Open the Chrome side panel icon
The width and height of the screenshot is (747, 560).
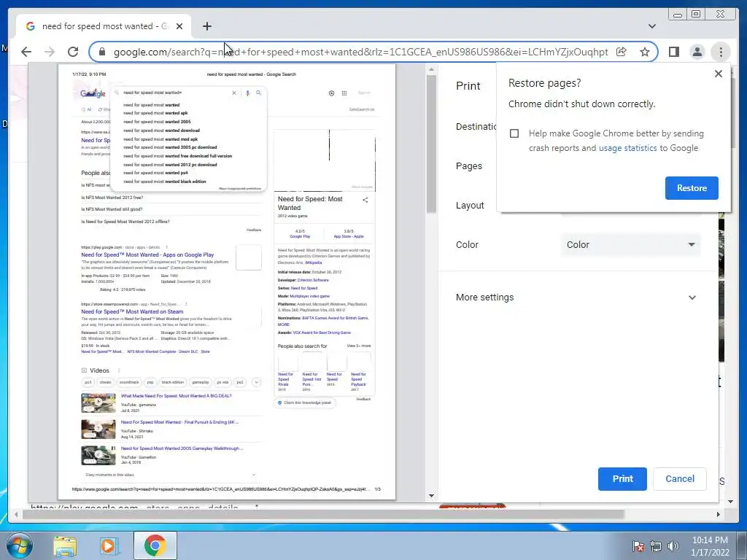[673, 52]
